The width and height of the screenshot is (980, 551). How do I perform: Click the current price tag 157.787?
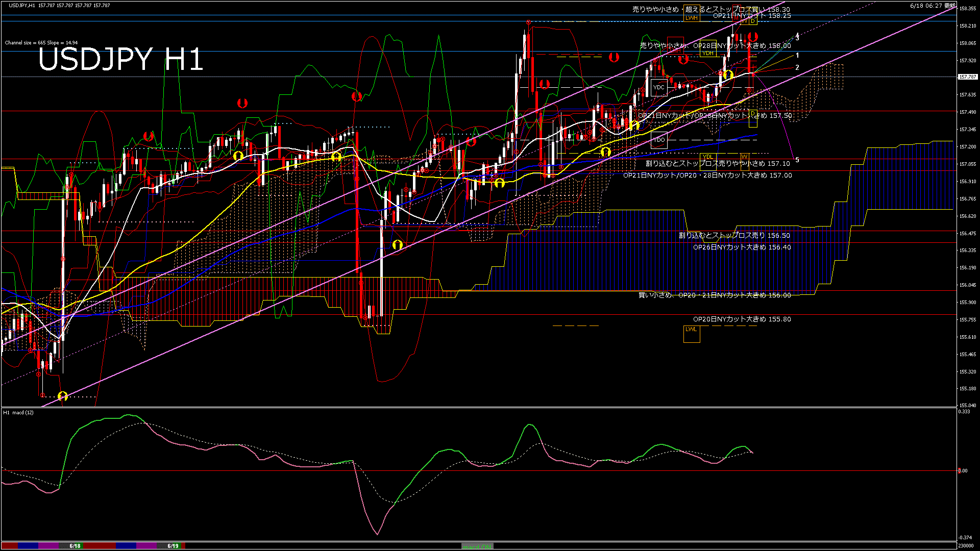click(x=967, y=77)
